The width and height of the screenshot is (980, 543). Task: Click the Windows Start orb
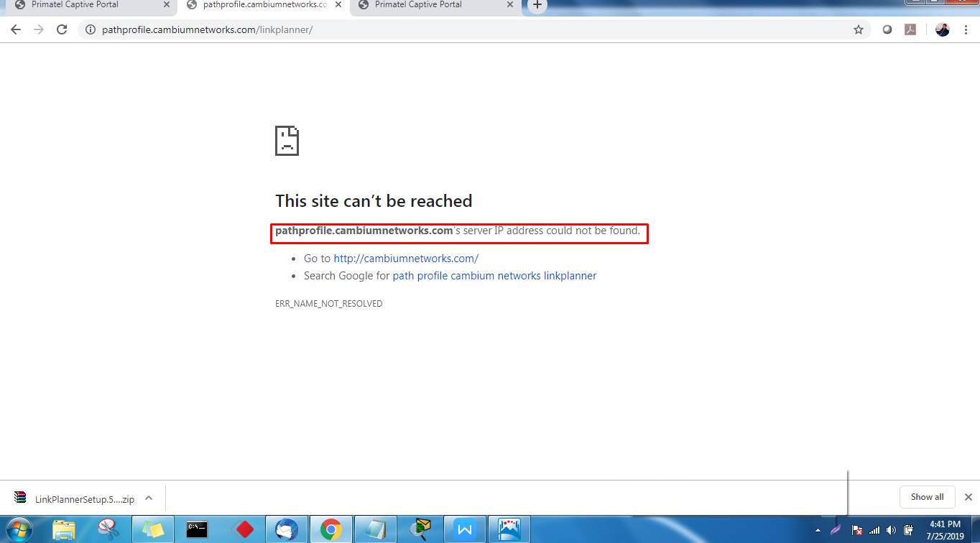point(16,529)
